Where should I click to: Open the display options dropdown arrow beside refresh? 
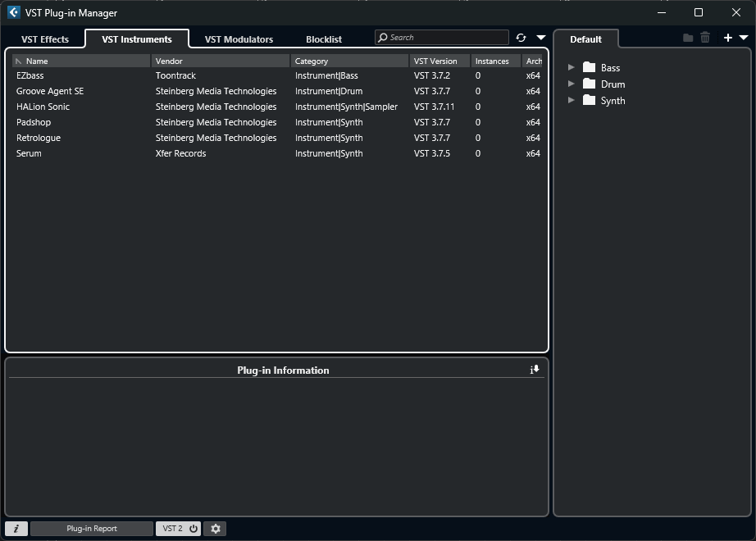(541, 38)
